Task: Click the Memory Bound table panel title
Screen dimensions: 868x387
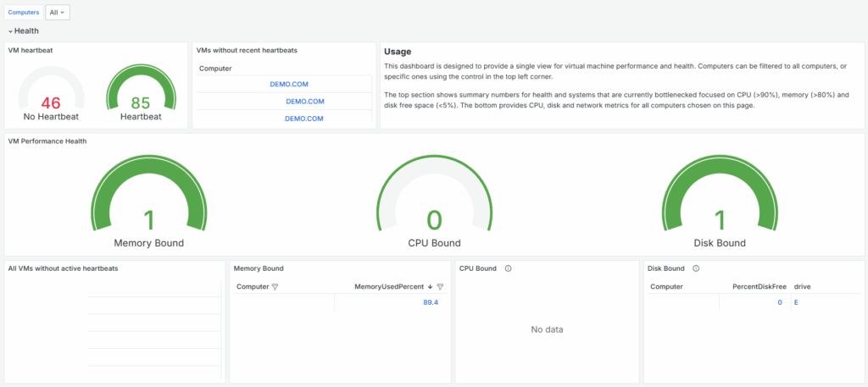Action: click(259, 268)
